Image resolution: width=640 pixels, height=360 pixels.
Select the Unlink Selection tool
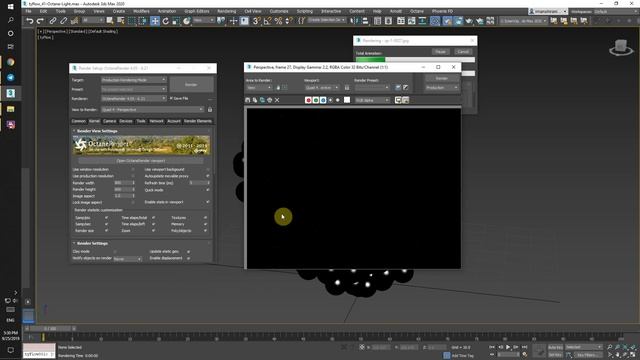pos(64,21)
